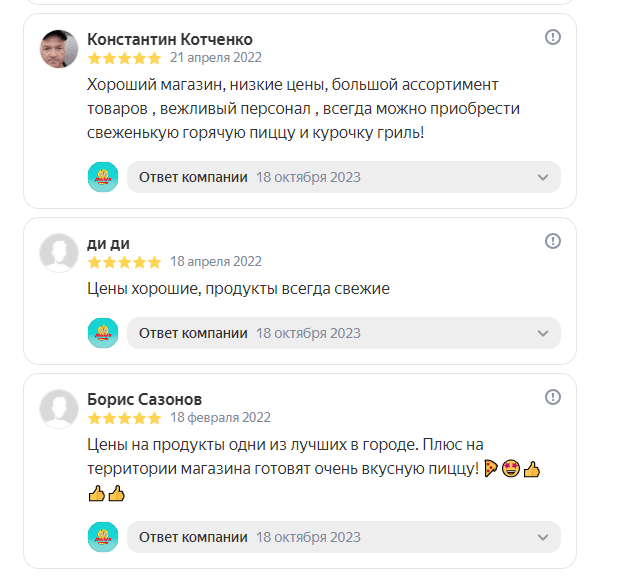The image size is (642, 576).
Task: Open reviewer name Константин Котченко
Action: pyautogui.click(x=169, y=39)
